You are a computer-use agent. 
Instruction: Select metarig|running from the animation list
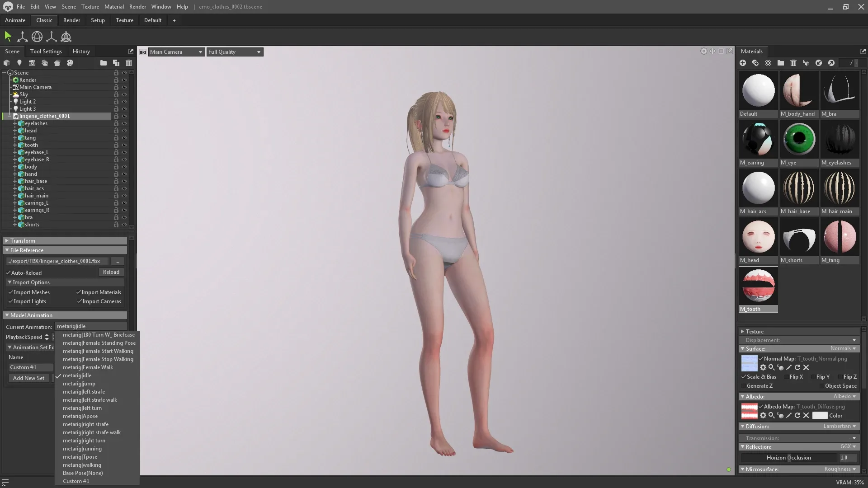point(82,449)
